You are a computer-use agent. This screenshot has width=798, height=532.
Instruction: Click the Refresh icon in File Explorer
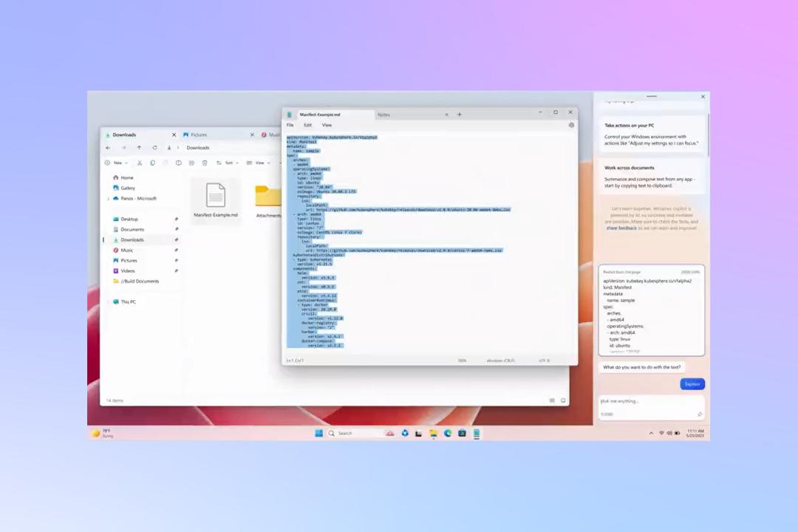[154, 148]
